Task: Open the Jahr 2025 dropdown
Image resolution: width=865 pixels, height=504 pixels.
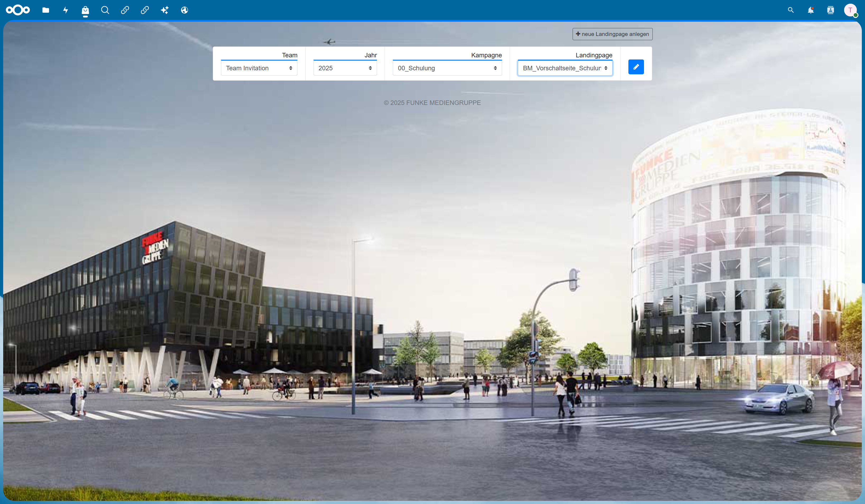Action: pos(345,68)
